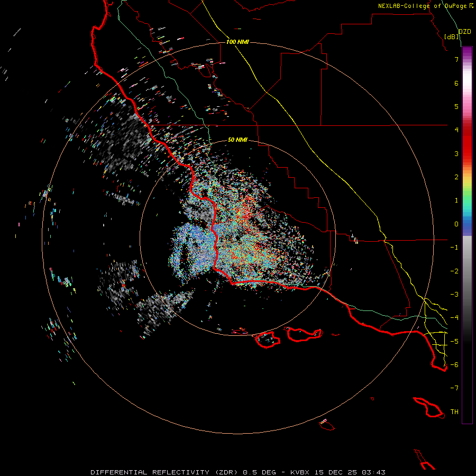The height and width of the screenshot is (476, 476).
Task: Click the 03:43 timestamp
Action: [374, 472]
